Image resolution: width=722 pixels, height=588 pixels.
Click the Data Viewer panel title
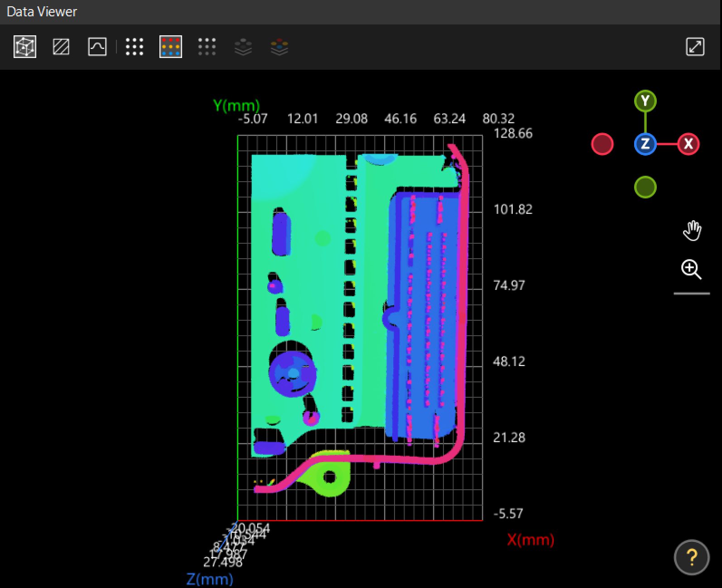[42, 12]
